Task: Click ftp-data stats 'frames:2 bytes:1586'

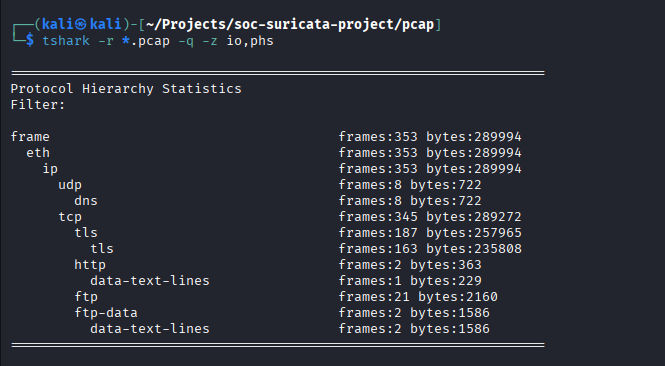Action: 414,313
